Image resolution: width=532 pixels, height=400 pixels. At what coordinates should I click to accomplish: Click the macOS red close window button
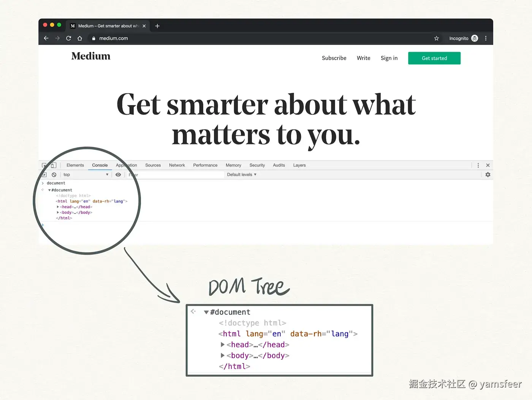45,25
